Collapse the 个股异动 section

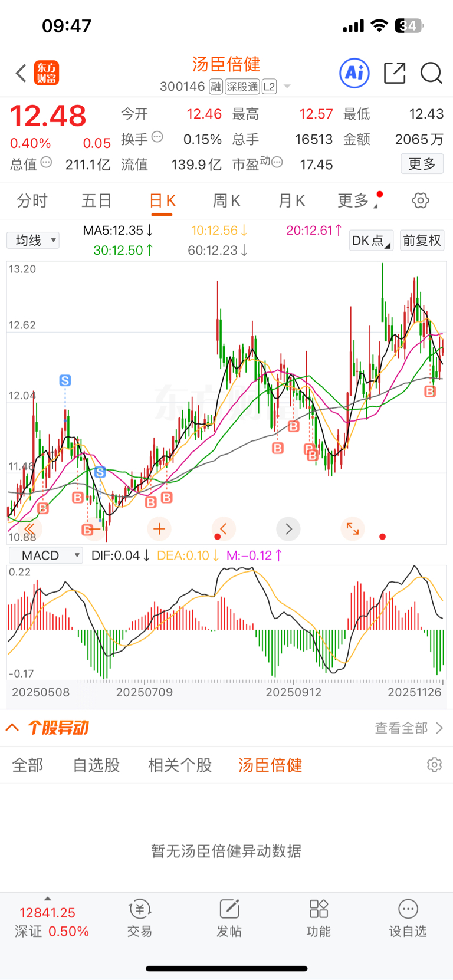click(x=12, y=727)
